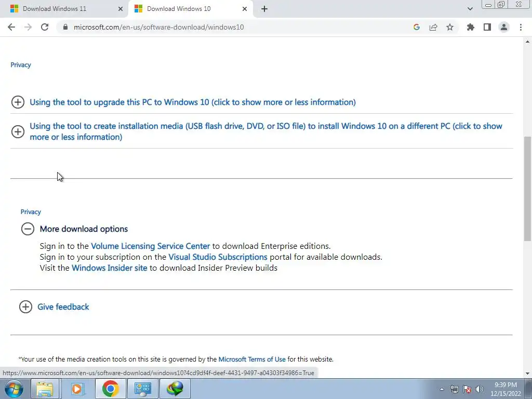
Task: Go back to the previous page
Action: click(11, 27)
